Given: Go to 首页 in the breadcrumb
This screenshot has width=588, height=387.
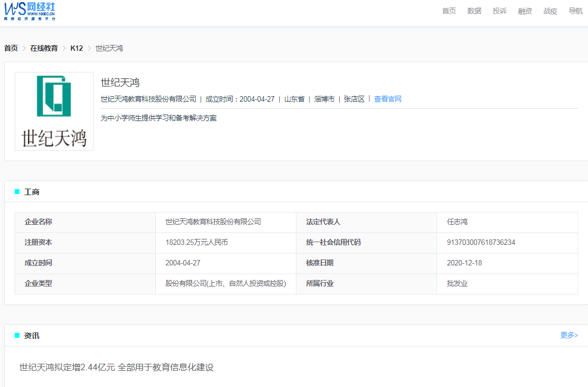Looking at the screenshot, I should [x=11, y=48].
